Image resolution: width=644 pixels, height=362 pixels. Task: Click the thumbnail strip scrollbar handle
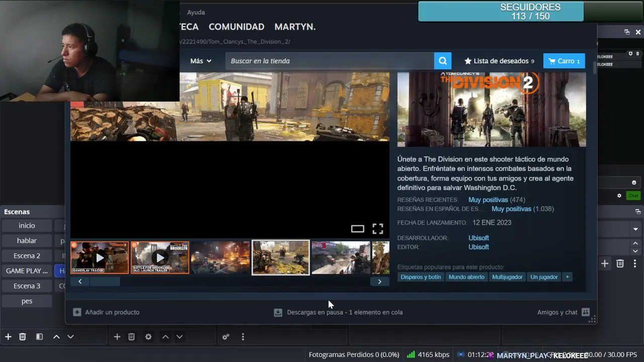tap(105, 282)
